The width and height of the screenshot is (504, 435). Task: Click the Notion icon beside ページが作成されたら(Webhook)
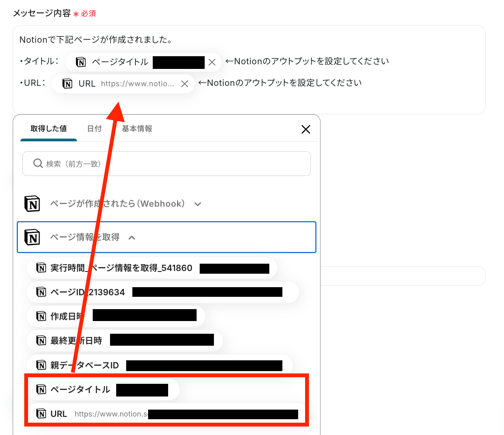32,204
